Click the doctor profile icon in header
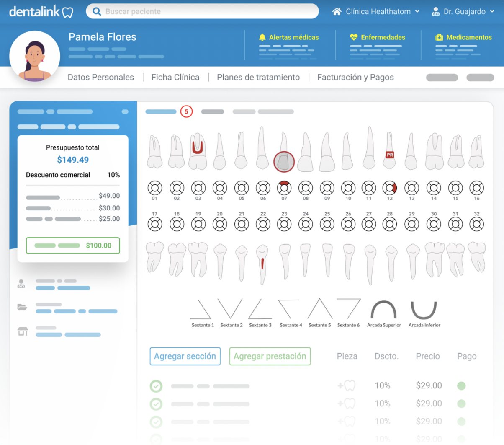The height and width of the screenshot is (445, 504). pyautogui.click(x=436, y=11)
